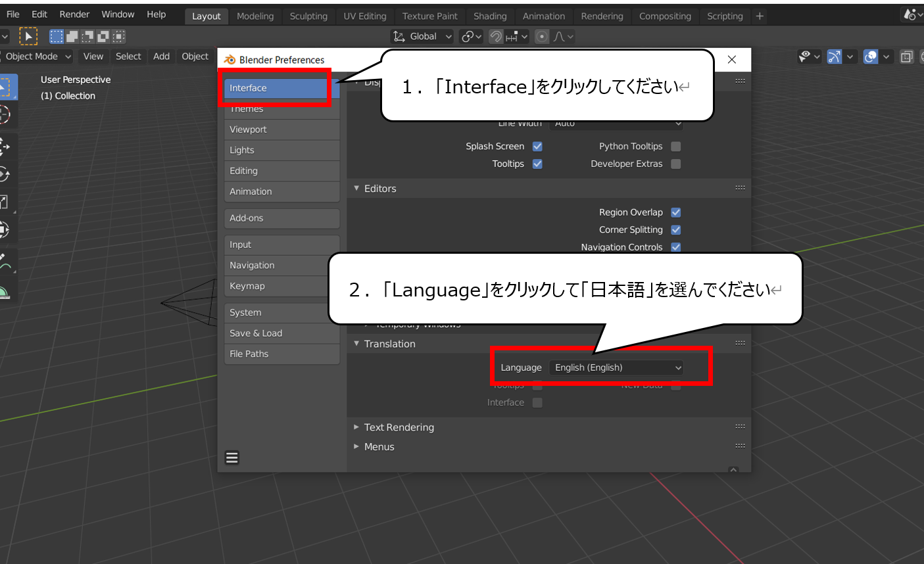
Task: Switch to the UV Editing workspace tab
Action: [x=365, y=16]
